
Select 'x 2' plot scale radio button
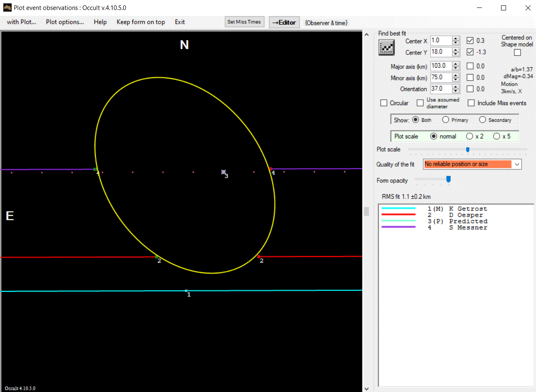(469, 136)
